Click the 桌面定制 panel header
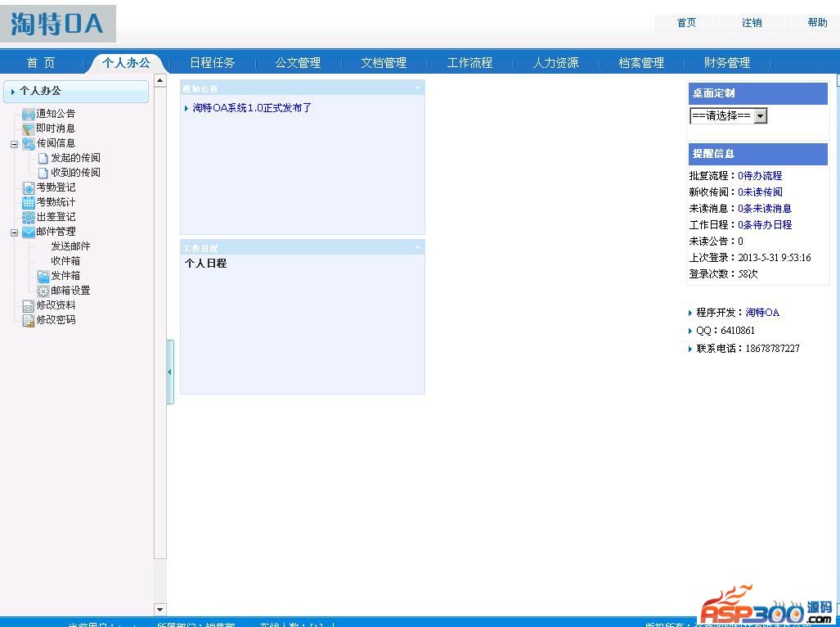Viewport: 840px width, 627px height. point(757,93)
